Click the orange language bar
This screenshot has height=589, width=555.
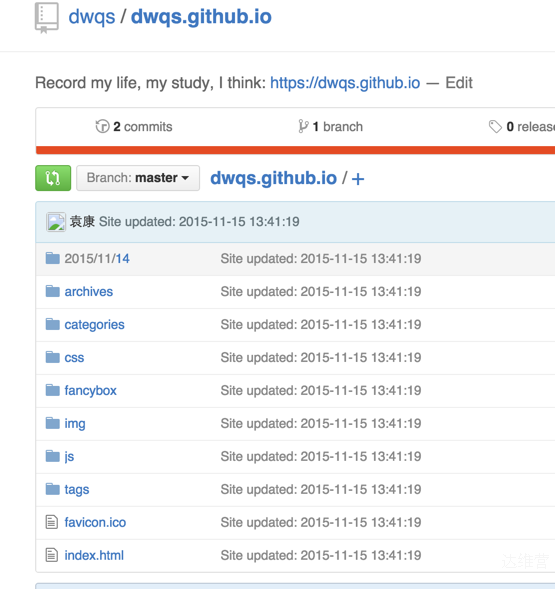[295, 150]
